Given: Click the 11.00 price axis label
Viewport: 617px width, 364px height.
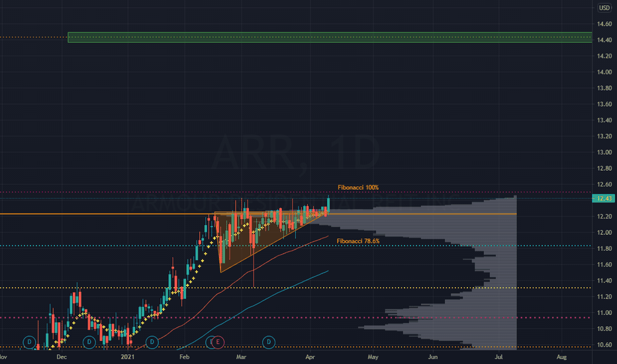Looking at the screenshot, I should (604, 312).
